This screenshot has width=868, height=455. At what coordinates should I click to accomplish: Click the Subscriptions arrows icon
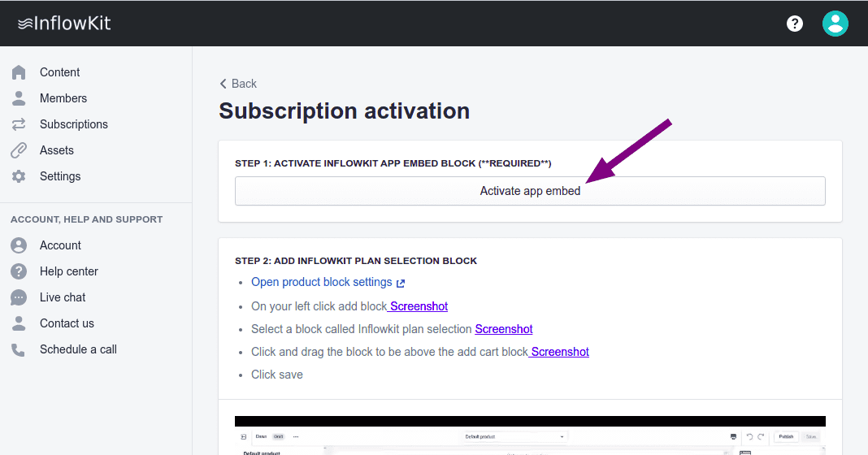pos(19,124)
